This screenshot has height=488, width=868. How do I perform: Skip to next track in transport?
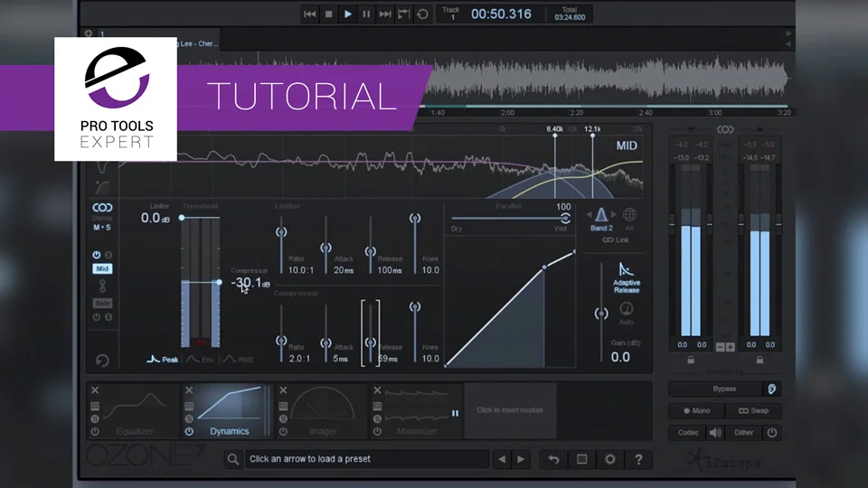(x=385, y=14)
